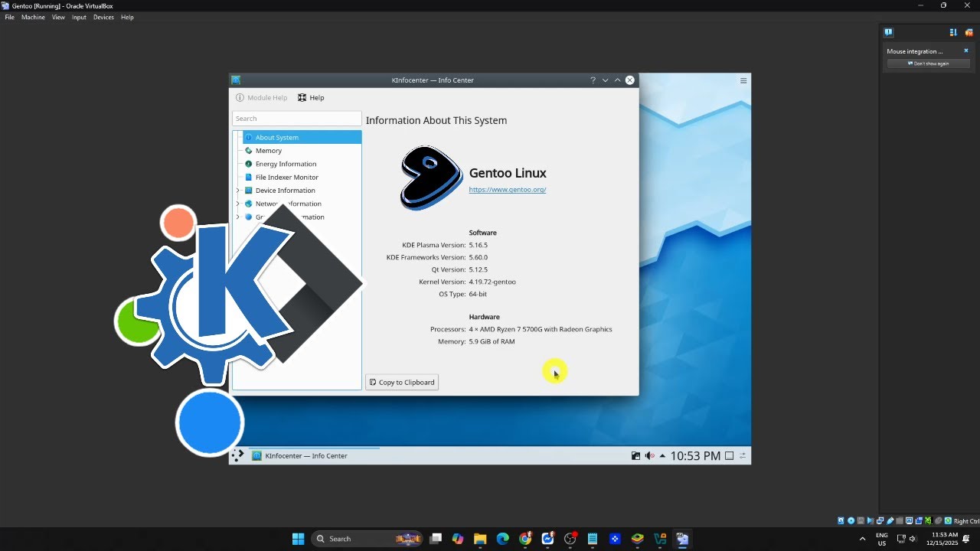980x551 pixels.
Task: Open the KDE application launcher
Action: (238, 456)
